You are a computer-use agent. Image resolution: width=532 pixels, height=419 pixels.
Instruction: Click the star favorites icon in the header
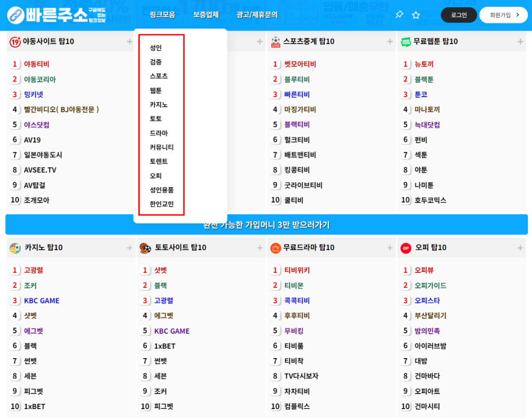coord(416,15)
